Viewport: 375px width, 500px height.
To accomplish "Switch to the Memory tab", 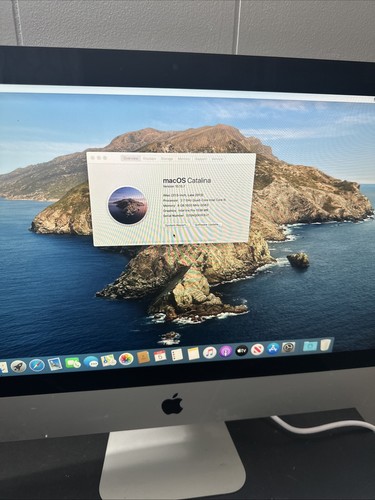I will (184, 159).
